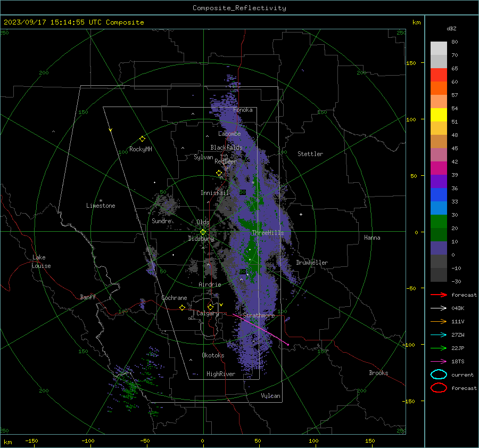Click the yellow diamond marker near Cochrane
The width and height of the screenshot is (479, 448).
[183, 307]
